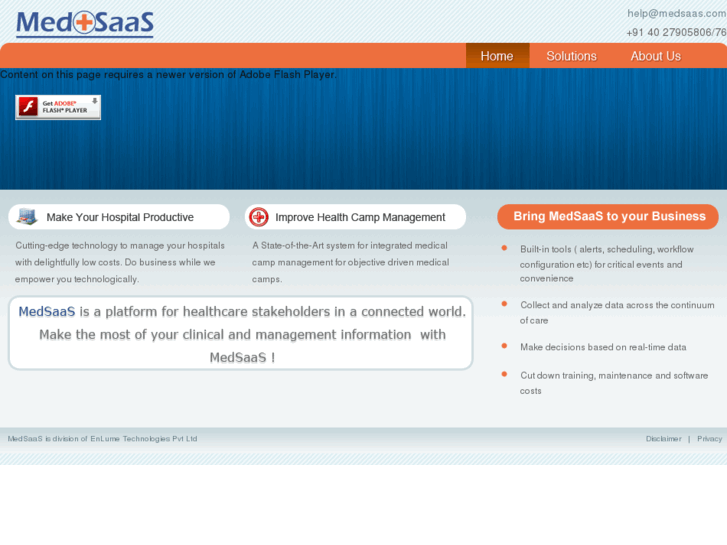
Task: Open the Disclaimer footer link
Action: 663,439
